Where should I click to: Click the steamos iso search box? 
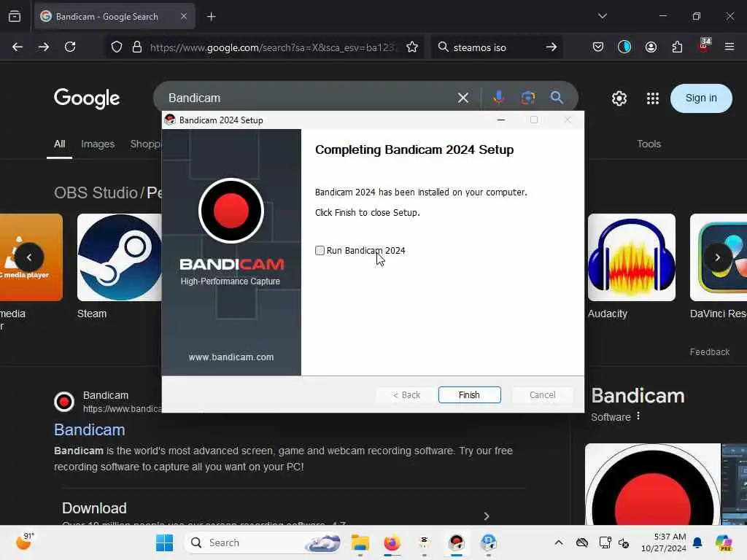coord(495,47)
